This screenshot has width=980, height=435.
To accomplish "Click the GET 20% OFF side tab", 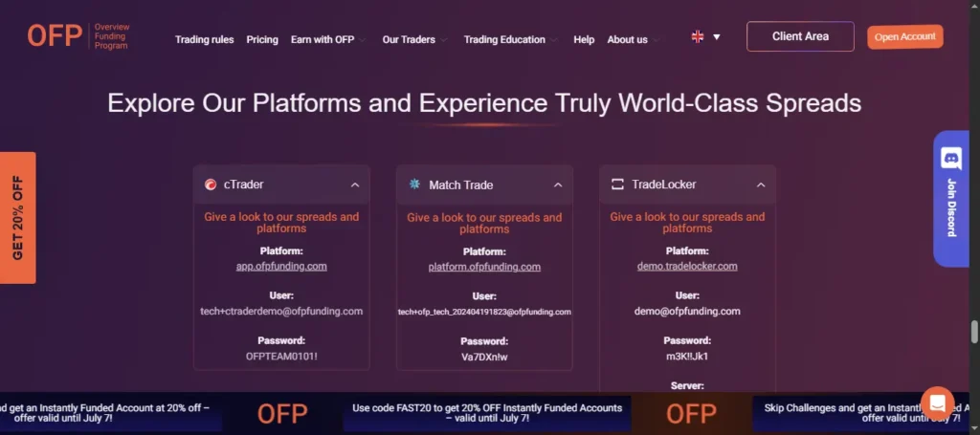I will pyautogui.click(x=17, y=218).
